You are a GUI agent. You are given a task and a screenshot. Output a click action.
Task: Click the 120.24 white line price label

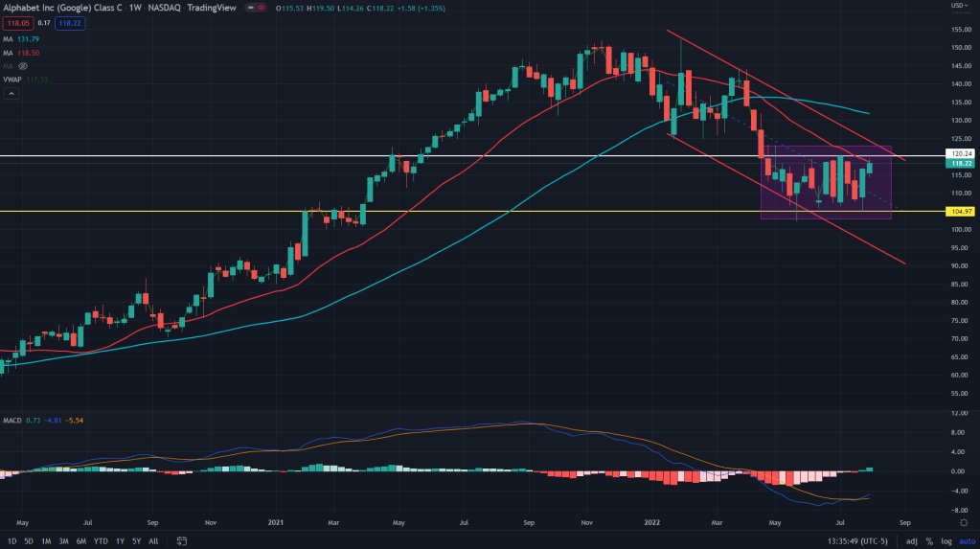pos(960,153)
